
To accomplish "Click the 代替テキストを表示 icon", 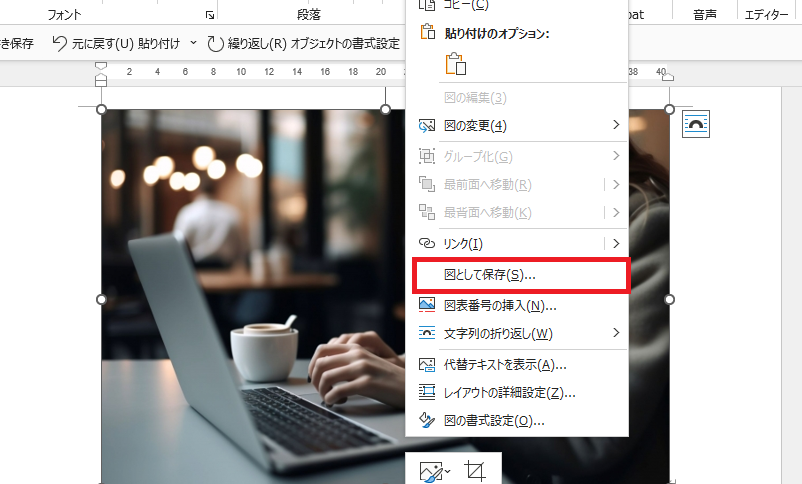I will tap(427, 365).
